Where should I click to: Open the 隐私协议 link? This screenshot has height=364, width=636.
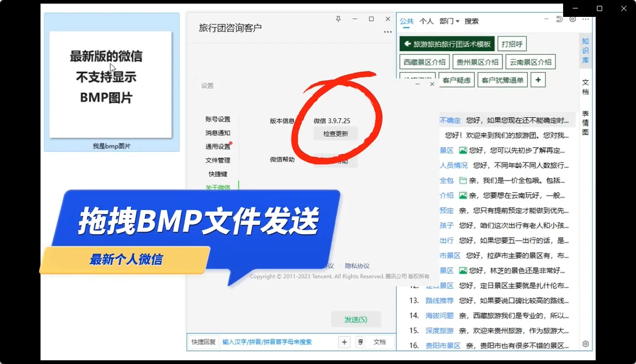pos(357,266)
